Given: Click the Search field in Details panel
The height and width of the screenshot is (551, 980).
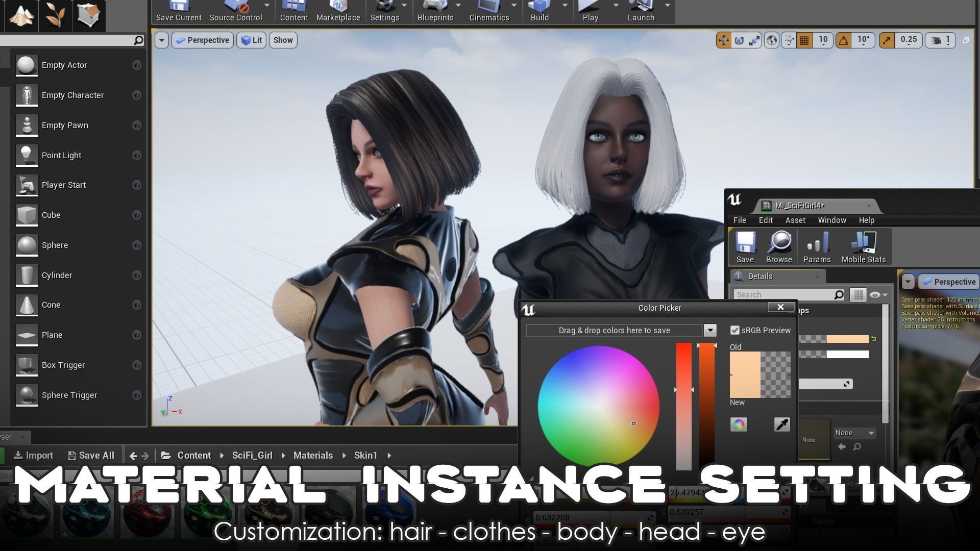Looking at the screenshot, I should [x=790, y=295].
